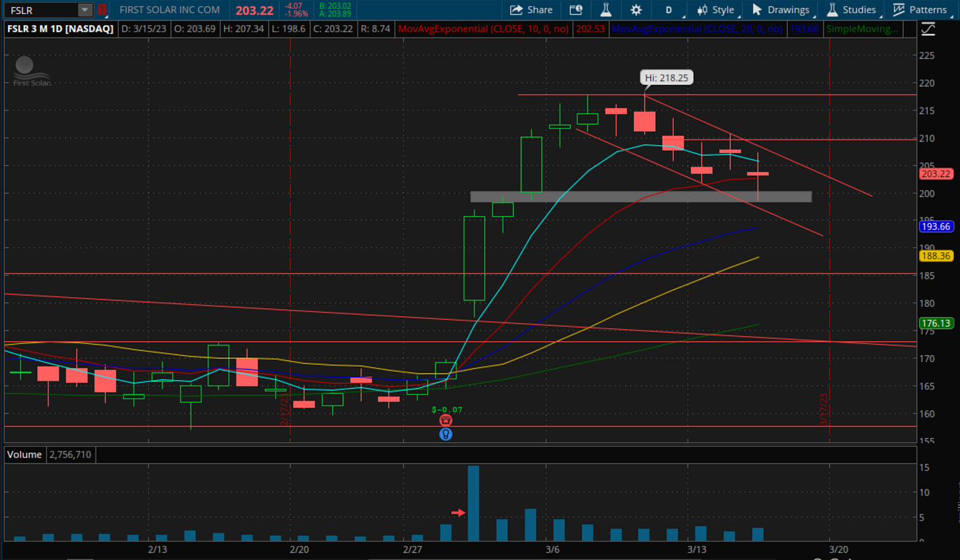The height and width of the screenshot is (560, 960).
Task: Click the 202.53 EMA value label
Action: 590,29
